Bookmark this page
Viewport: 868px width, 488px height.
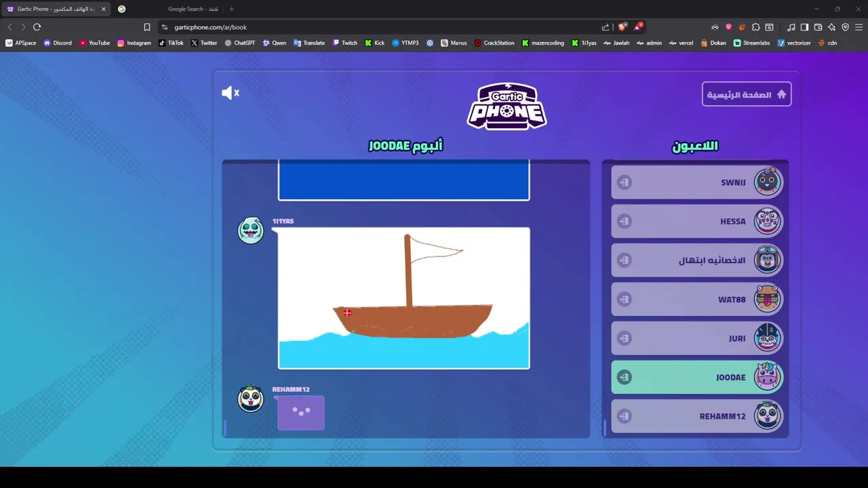(146, 27)
